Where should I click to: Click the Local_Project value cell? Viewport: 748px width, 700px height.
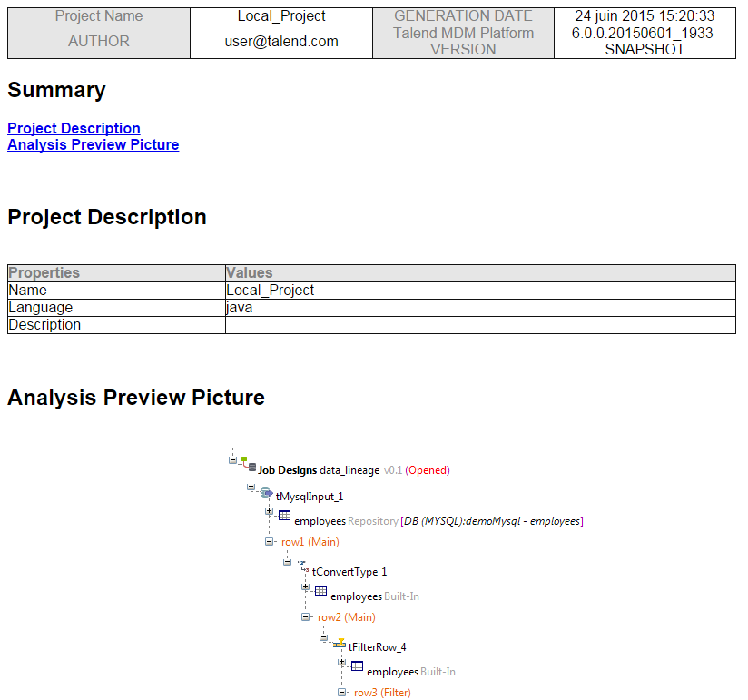click(280, 15)
